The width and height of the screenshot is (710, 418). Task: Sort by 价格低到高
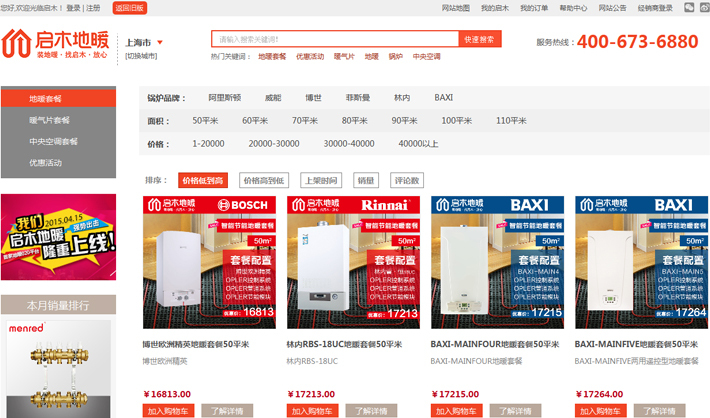203,180
